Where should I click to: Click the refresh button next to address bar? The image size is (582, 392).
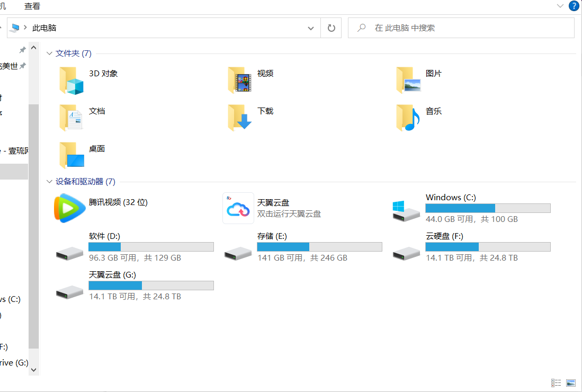tap(332, 28)
